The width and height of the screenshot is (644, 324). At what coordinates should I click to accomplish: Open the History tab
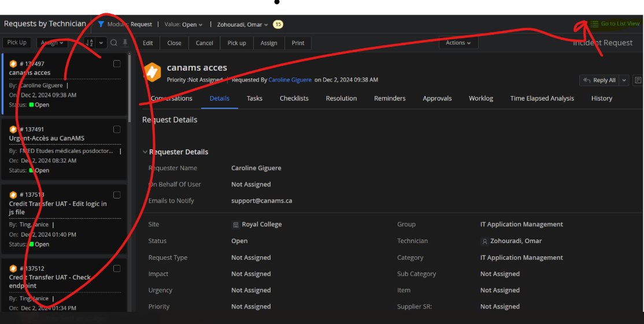602,98
